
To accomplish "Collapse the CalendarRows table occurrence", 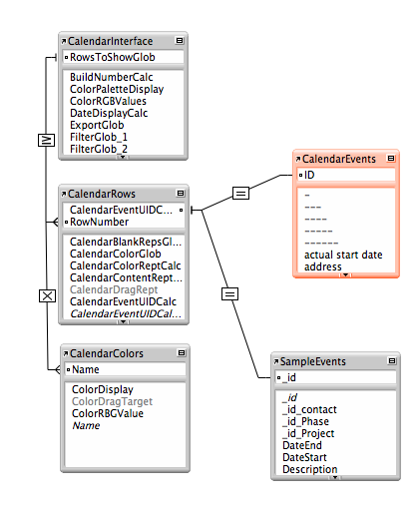I will [x=181, y=194].
